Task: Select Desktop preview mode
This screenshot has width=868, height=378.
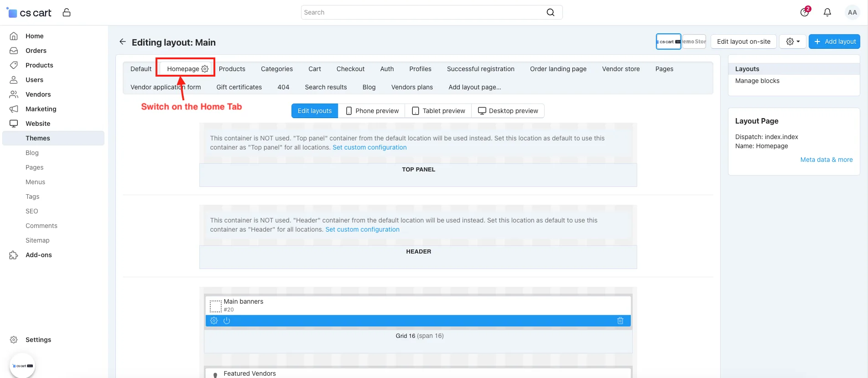Action: [x=508, y=111]
